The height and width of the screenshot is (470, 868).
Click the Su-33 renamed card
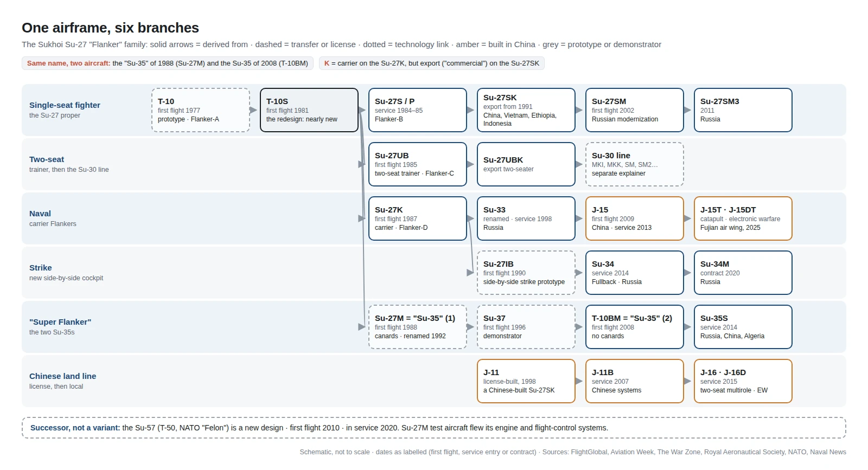526,218
